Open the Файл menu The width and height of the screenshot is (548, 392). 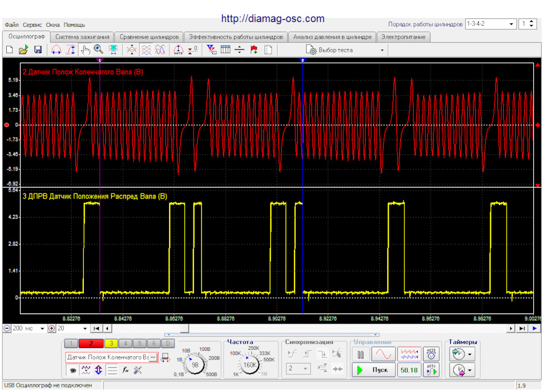click(11, 25)
